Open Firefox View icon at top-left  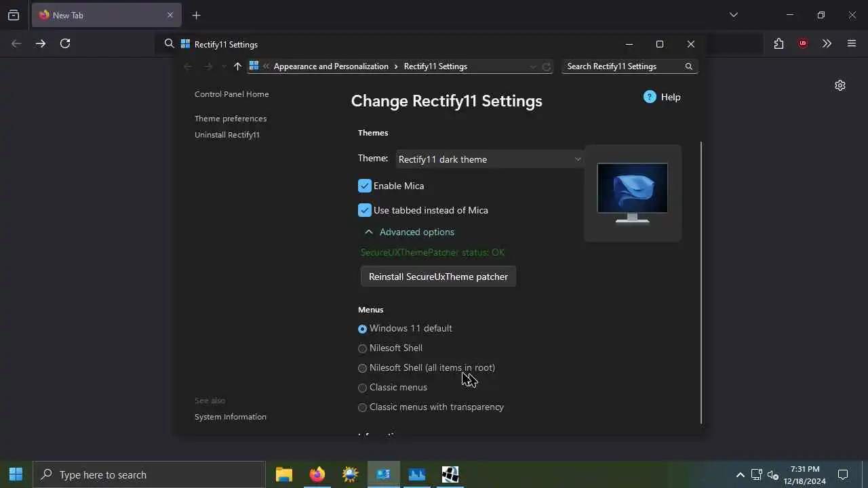(14, 15)
